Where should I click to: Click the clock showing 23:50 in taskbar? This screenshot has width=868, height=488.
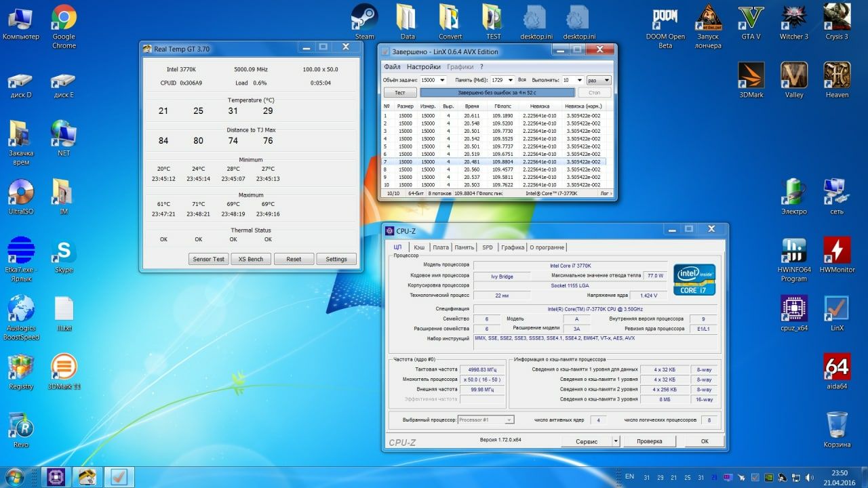point(840,477)
